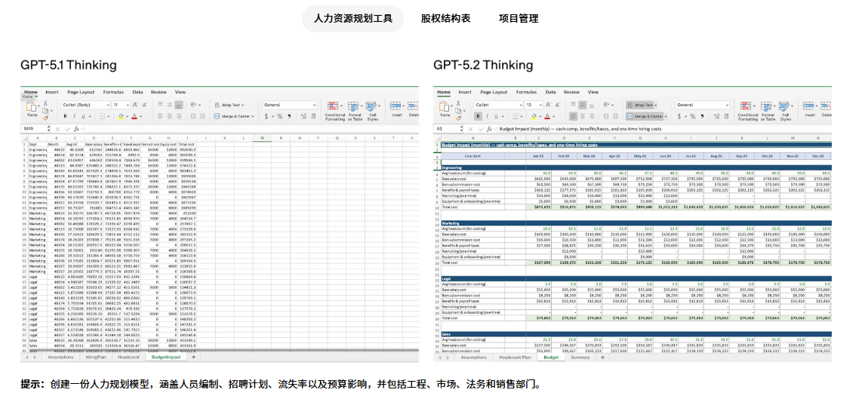Viewport: 868px width, 399px height.
Task: Open font size 11 dropdown in GPT-5.1 sheet
Action: tap(121, 105)
